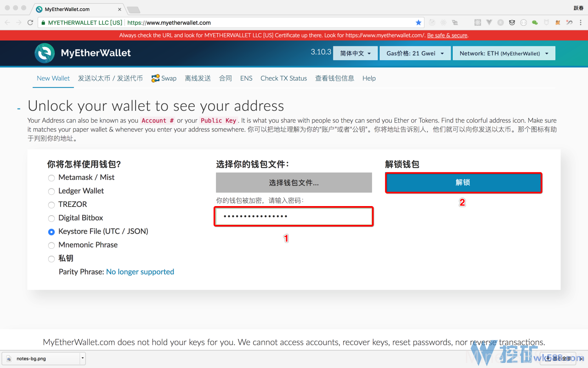Click the Be safe & secure link
The height and width of the screenshot is (368, 588).
(447, 35)
